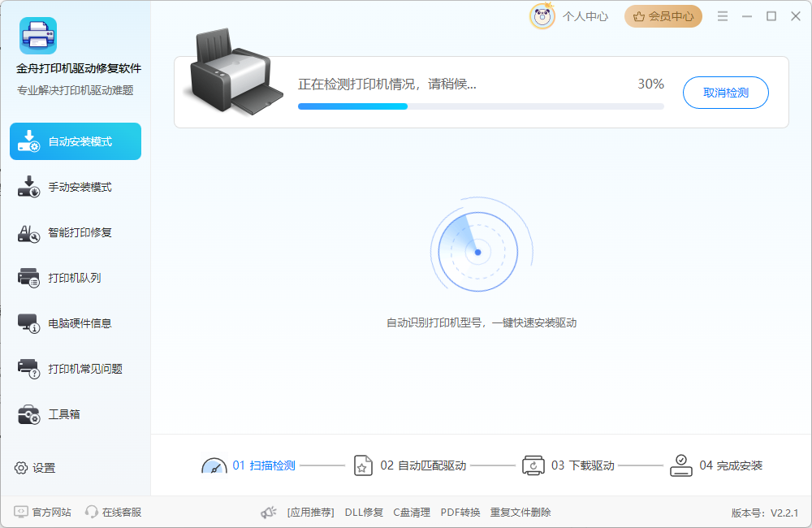Click version number V2.2.1
This screenshot has height=528, width=812.
point(784,513)
